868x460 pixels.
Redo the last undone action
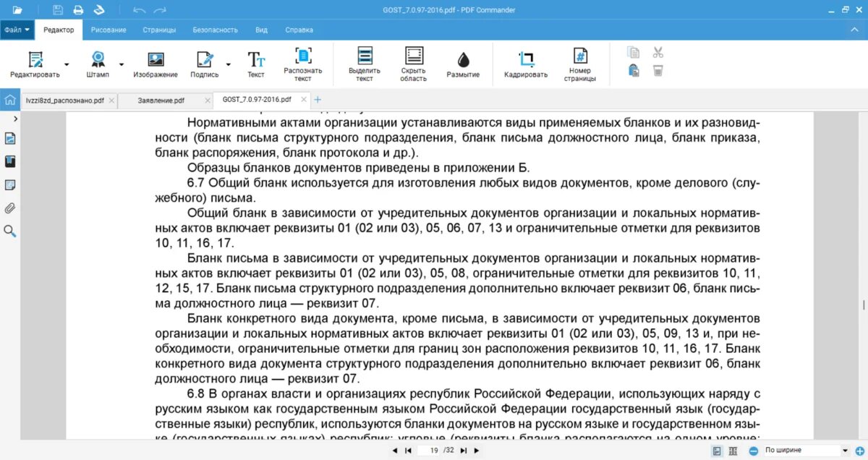click(x=160, y=10)
